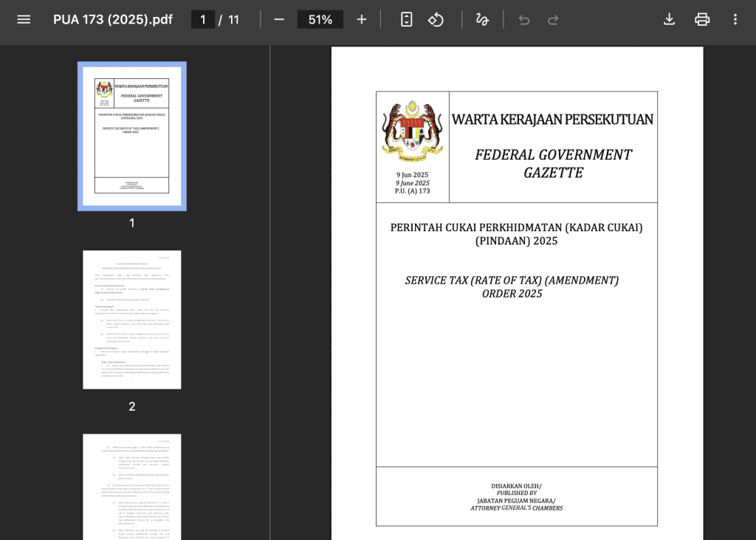Click the '9 Jun 2025' date text
This screenshot has width=756, height=540.
pyautogui.click(x=412, y=174)
